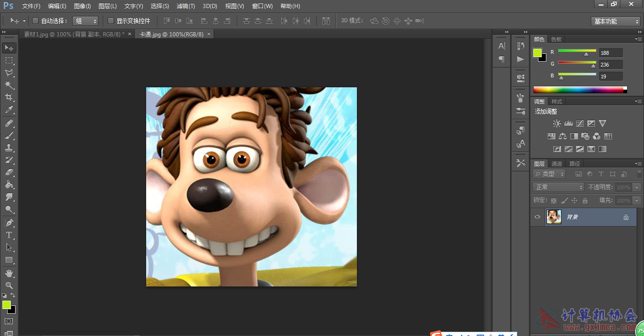Open the History panel icon
644x336 pixels.
point(520,46)
